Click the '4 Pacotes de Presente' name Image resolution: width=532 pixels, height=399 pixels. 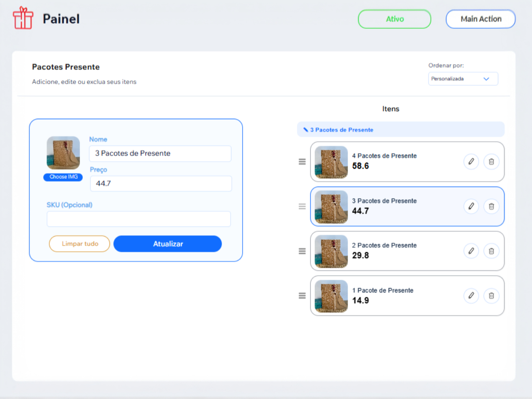click(384, 156)
